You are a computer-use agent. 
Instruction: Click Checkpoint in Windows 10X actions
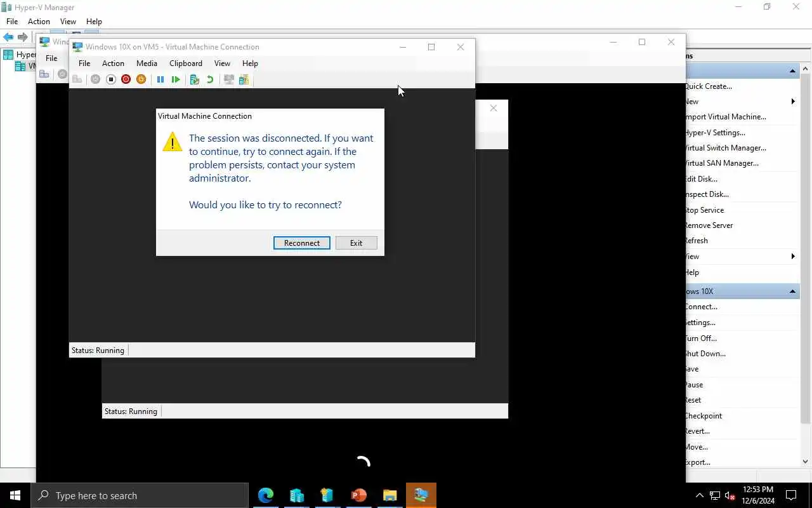coord(704,416)
